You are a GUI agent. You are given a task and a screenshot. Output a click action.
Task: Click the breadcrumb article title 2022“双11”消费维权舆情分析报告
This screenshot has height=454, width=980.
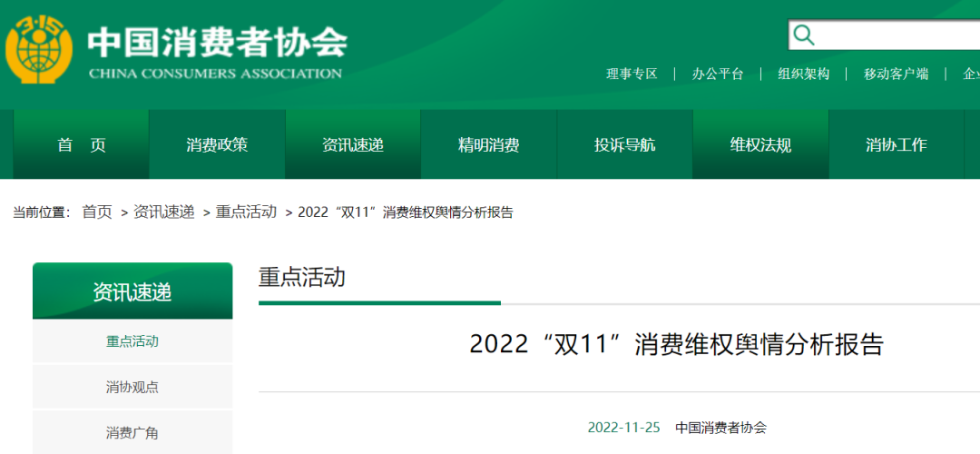click(x=406, y=212)
